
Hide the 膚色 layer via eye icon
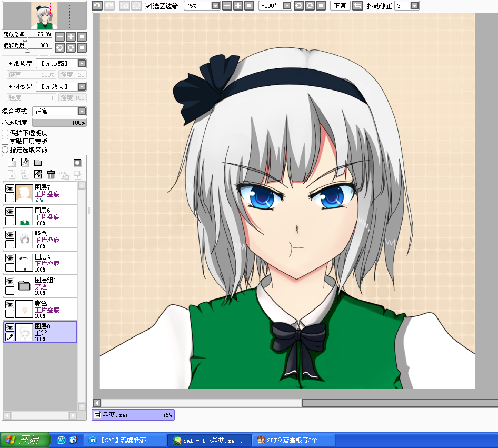point(9,304)
